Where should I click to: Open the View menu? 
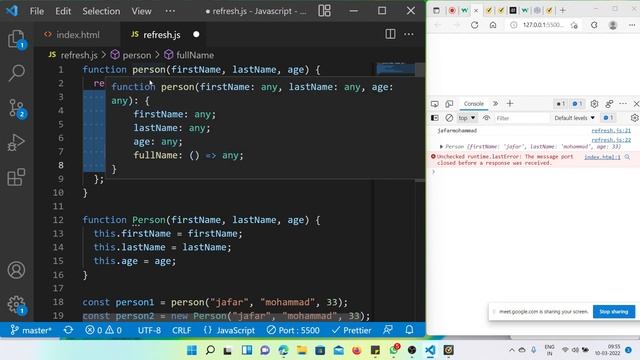(x=141, y=11)
